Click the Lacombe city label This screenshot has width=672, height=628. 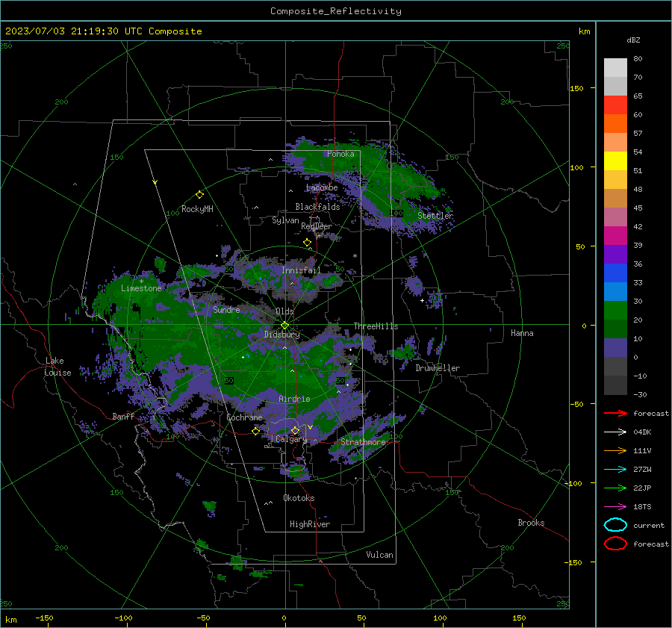tap(322, 187)
